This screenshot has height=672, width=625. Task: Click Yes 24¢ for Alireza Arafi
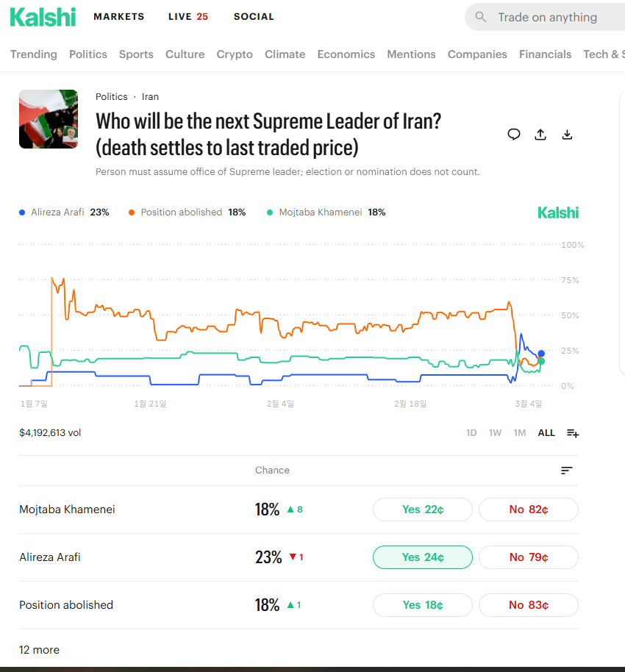[423, 557]
